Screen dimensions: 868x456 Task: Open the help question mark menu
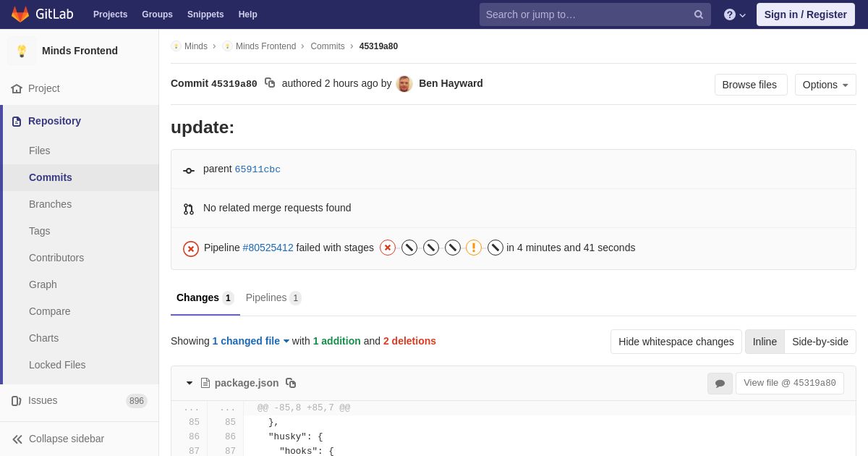tap(734, 14)
